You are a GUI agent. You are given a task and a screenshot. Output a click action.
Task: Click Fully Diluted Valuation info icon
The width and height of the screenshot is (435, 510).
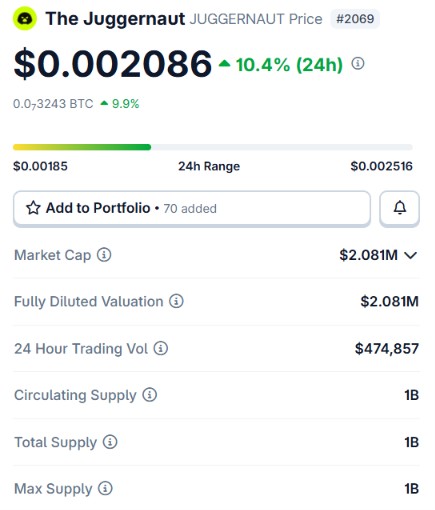[176, 301]
